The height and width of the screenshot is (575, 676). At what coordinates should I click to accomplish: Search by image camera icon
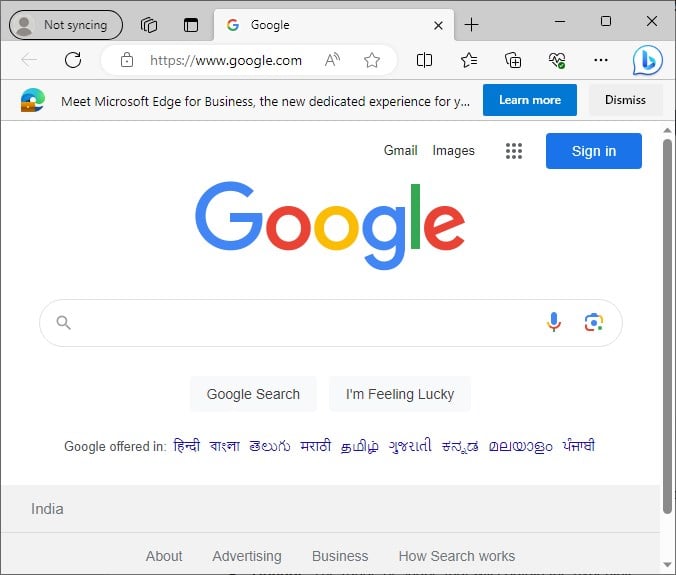point(594,322)
